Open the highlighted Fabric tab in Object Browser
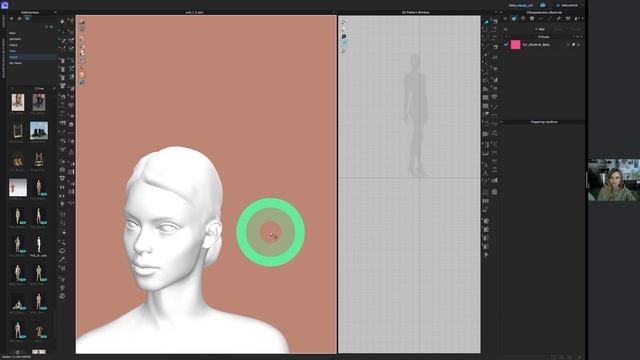Screen dimensions: 640x360 [513, 18]
